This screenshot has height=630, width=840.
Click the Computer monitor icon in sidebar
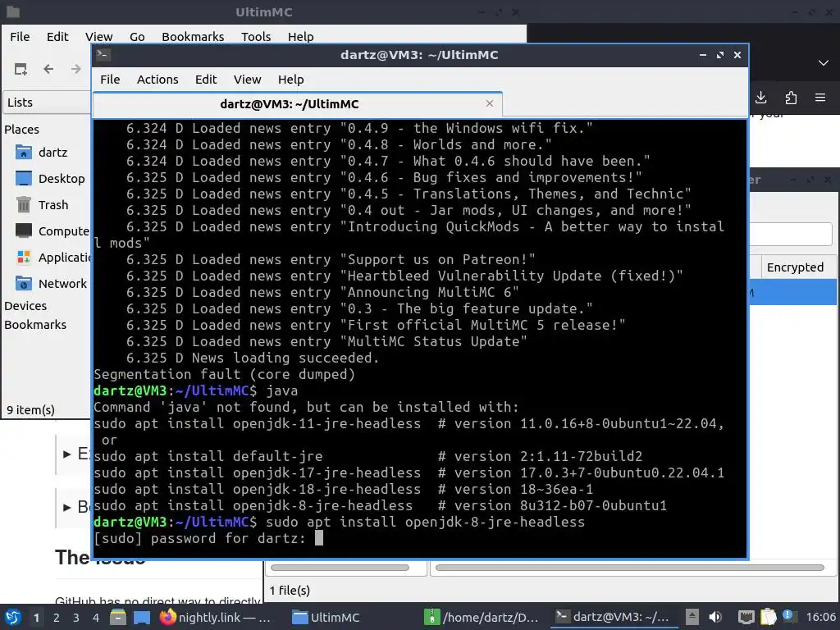pos(24,231)
